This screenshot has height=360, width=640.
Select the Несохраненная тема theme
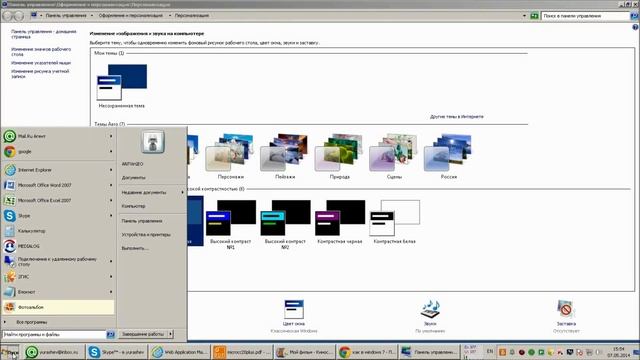point(122,86)
